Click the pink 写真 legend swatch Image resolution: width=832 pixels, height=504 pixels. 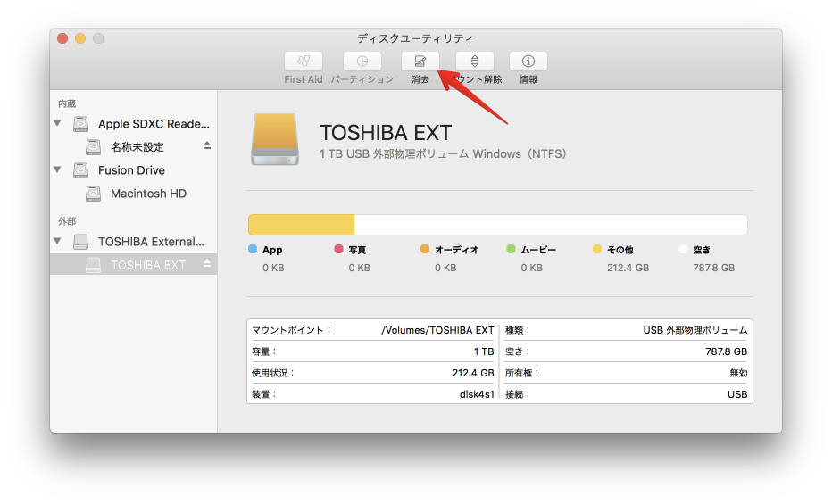[338, 249]
